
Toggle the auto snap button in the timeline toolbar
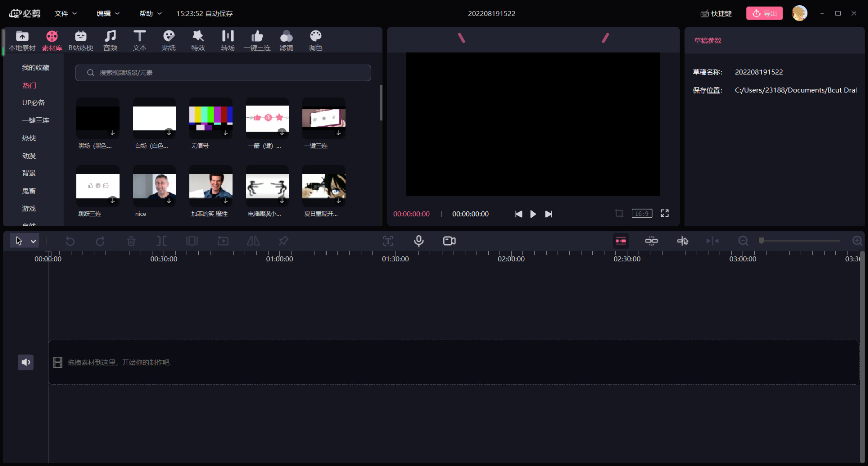point(652,241)
